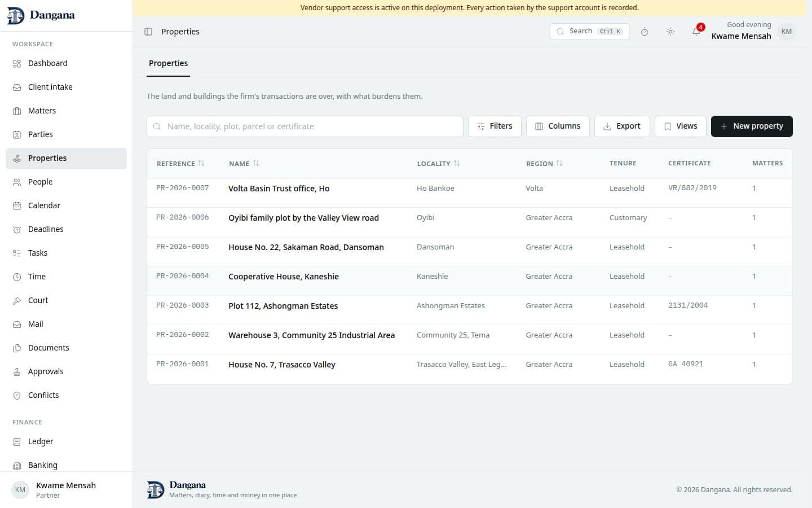
Task: Click certificate GA 40921
Action: tap(686, 364)
